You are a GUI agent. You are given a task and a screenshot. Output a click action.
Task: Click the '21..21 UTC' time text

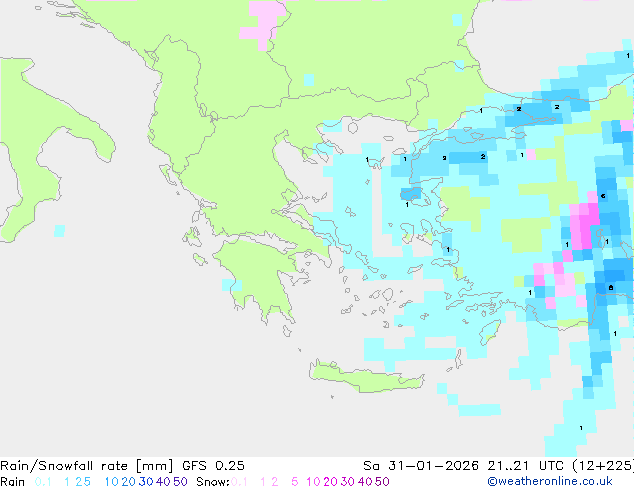525,466
